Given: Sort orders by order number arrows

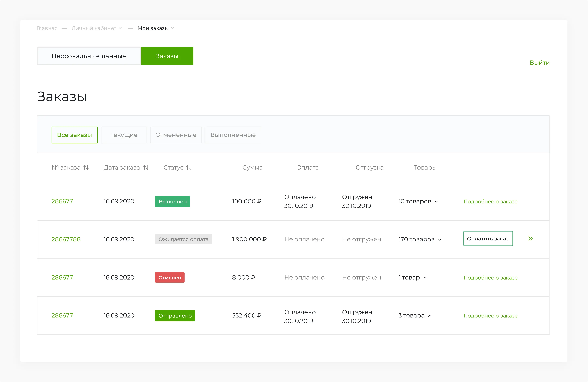Looking at the screenshot, I should click(x=86, y=168).
